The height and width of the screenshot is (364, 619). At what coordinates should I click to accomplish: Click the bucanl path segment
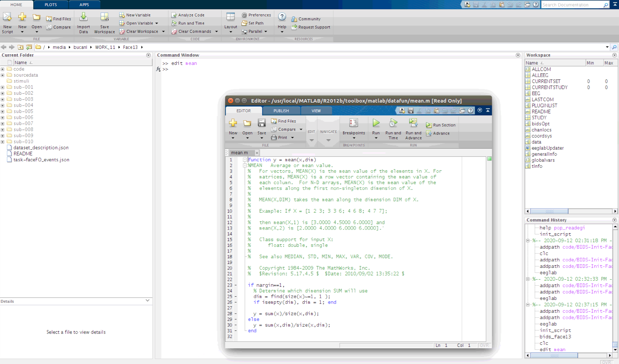coord(80,47)
